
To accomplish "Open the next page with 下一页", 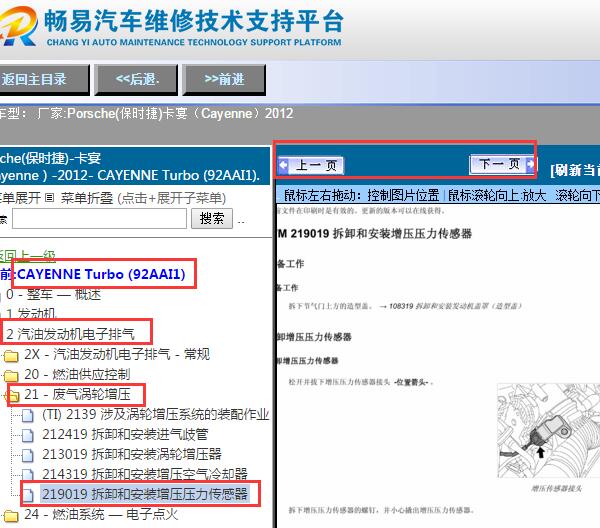I will click(502, 165).
